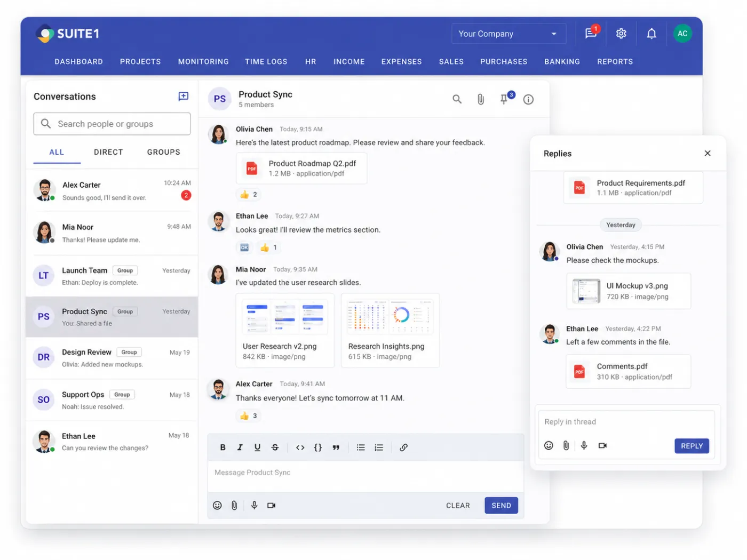The height and width of the screenshot is (560, 747).
Task: Click the Reply in thread field
Action: click(x=626, y=422)
